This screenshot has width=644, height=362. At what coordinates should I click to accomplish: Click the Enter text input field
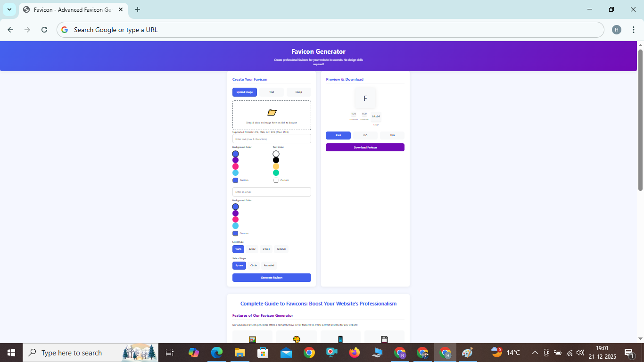click(x=272, y=139)
